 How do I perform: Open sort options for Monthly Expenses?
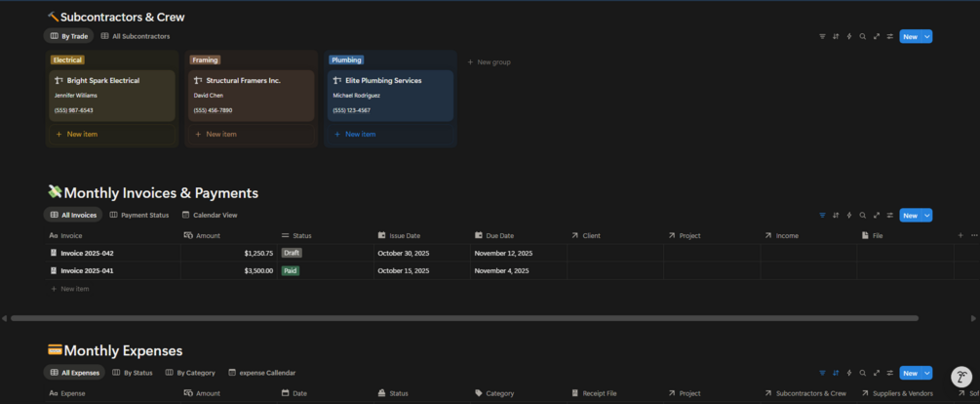tap(836, 373)
